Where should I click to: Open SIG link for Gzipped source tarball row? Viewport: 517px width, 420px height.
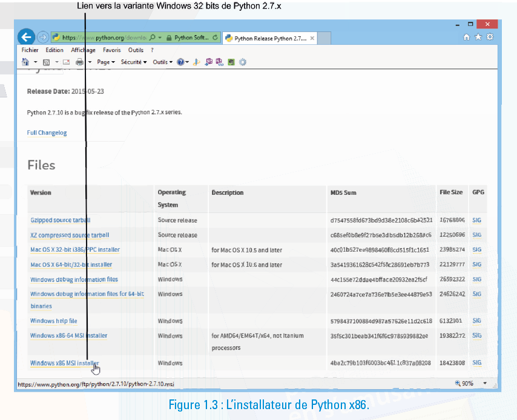477,220
